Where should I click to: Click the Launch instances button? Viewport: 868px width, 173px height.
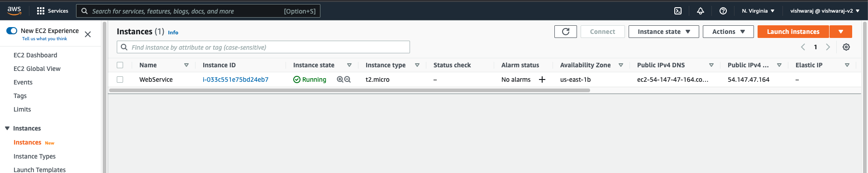[793, 32]
